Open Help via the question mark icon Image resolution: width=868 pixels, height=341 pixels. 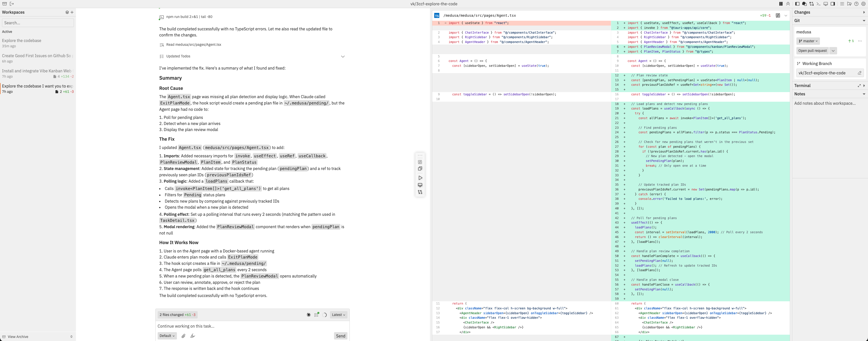857,4
